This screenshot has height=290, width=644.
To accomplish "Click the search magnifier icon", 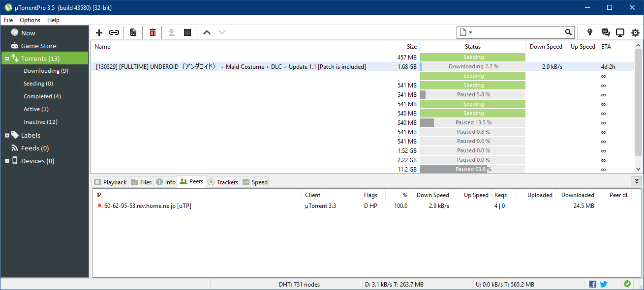I will tap(569, 32).
